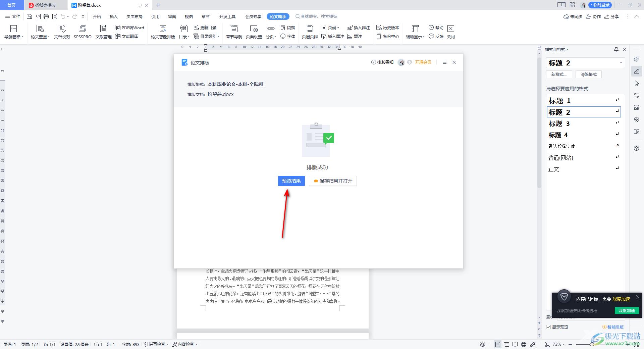Start 论文智能排版 smart formatting
This screenshot has width=644, height=349.
(163, 32)
